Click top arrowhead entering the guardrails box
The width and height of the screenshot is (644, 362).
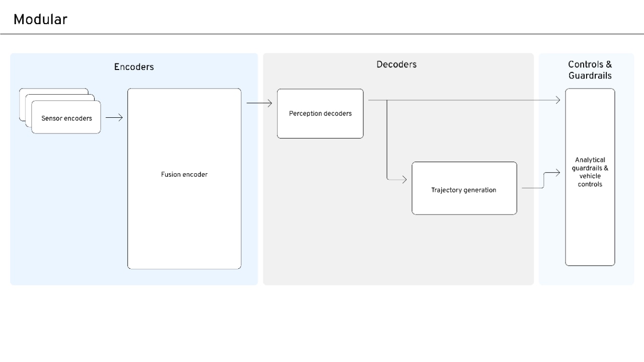557,100
